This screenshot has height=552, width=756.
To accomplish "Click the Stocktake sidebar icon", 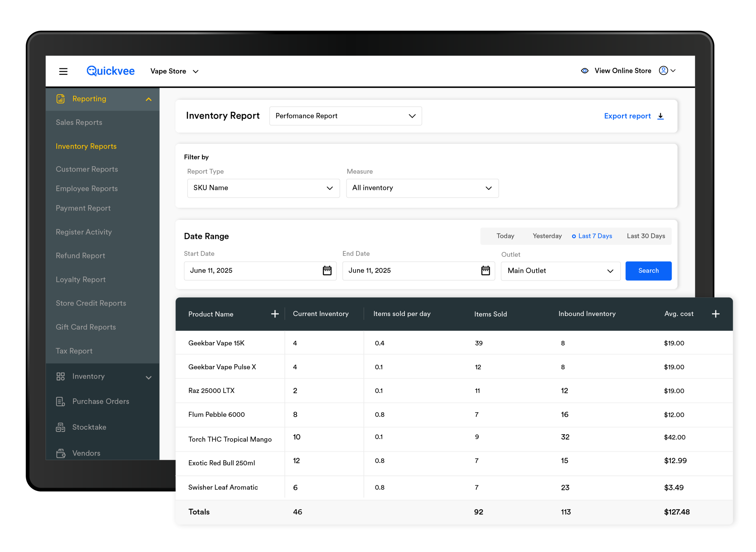I will click(61, 427).
